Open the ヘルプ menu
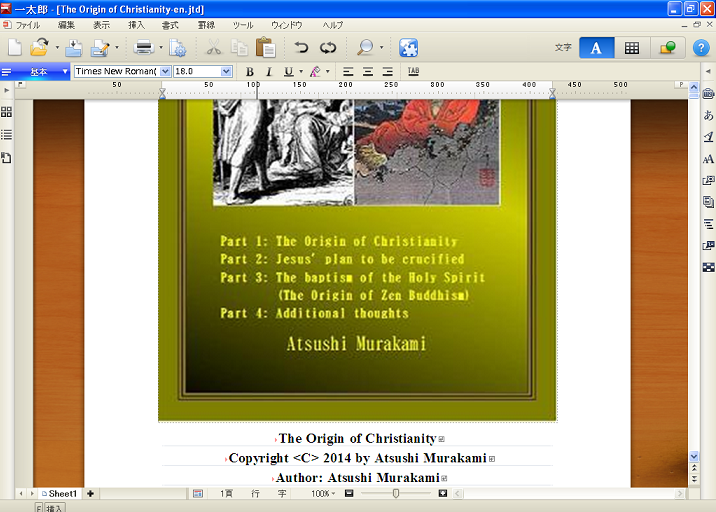Screen dimensions: 716x512 tap(333, 24)
